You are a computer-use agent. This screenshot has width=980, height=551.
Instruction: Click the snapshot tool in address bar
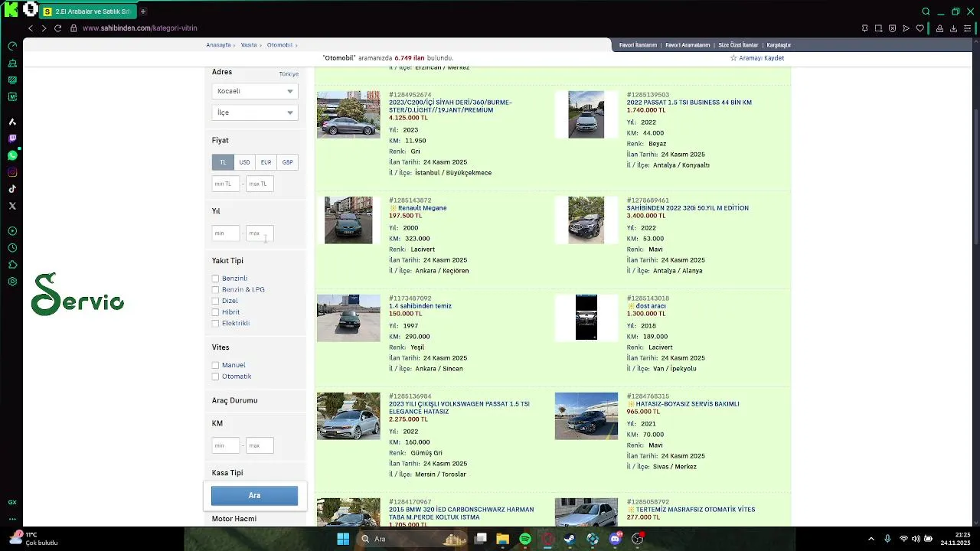878,28
